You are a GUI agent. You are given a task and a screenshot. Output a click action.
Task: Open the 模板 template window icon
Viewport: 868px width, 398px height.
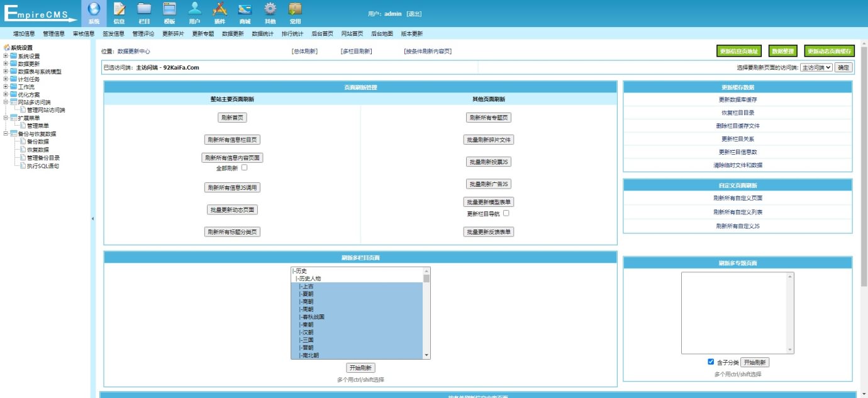coord(169,9)
